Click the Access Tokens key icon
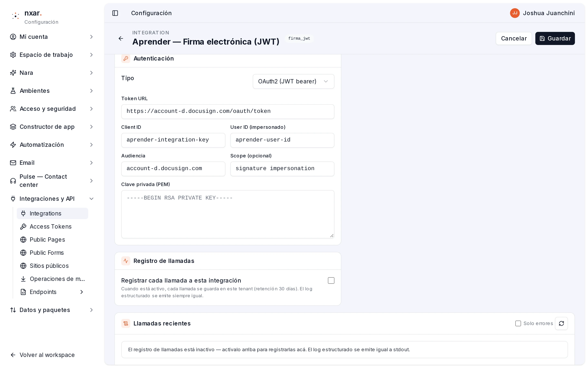Image resolution: width=588 pixels, height=368 pixels. 23,227
